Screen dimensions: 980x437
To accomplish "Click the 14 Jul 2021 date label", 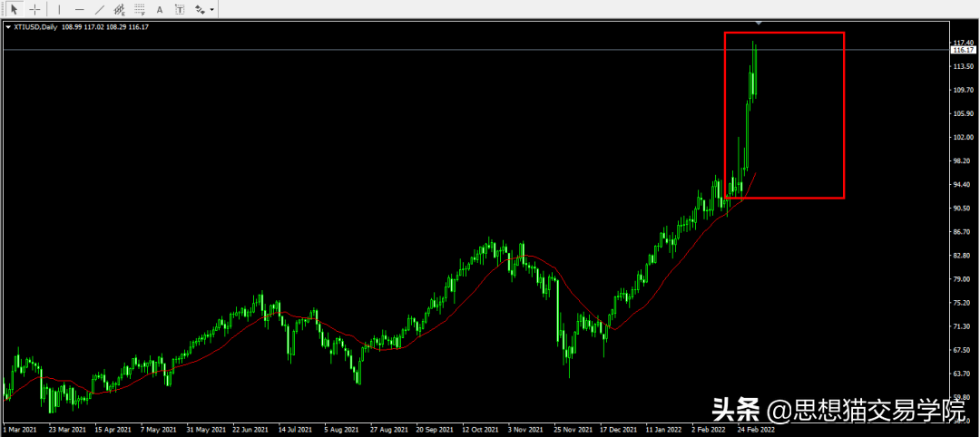I will [x=295, y=430].
